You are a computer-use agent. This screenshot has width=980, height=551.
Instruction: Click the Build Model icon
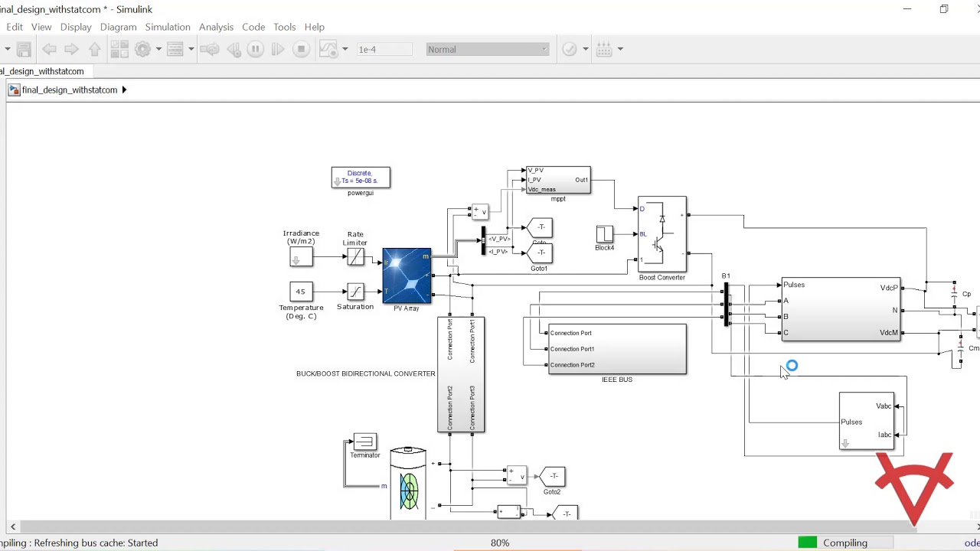tap(604, 49)
